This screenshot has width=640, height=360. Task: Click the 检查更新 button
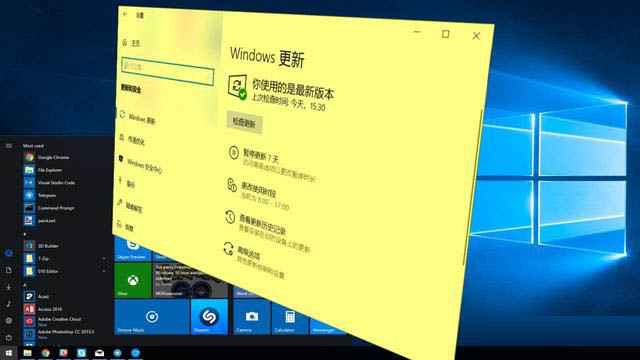(x=244, y=123)
